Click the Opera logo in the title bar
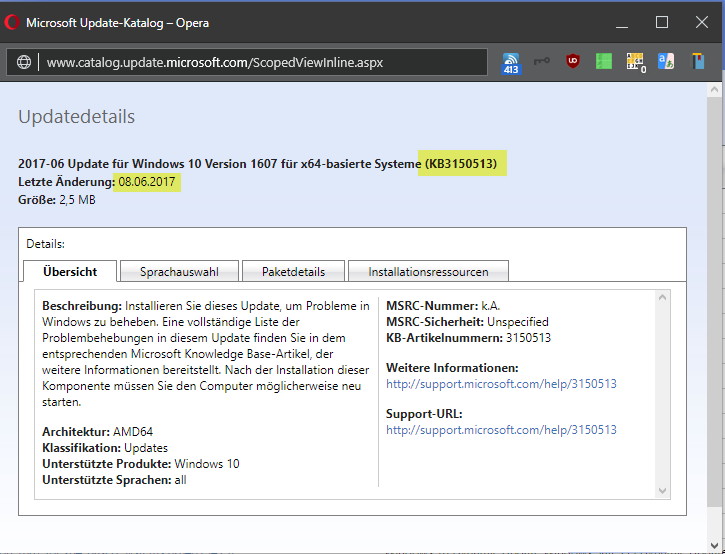The image size is (725, 554). pyautogui.click(x=12, y=22)
